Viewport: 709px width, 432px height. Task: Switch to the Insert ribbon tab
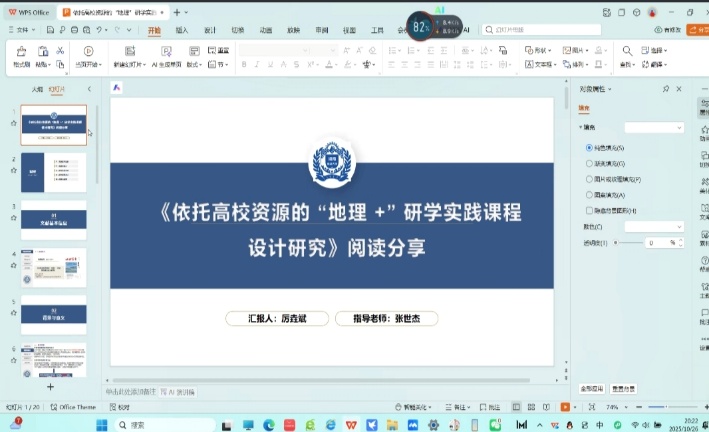pyautogui.click(x=182, y=30)
